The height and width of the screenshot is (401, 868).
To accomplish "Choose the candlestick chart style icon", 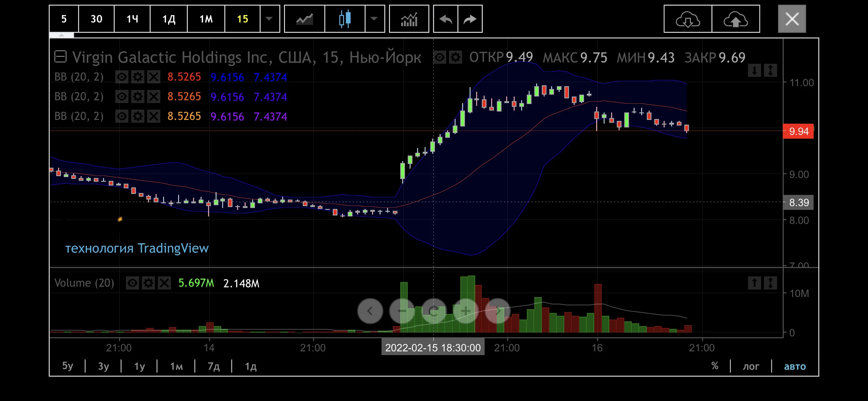I will click(345, 19).
